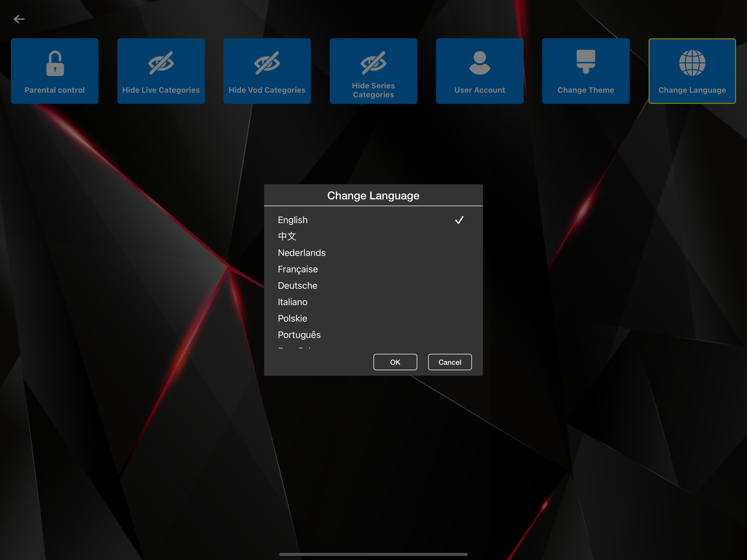Viewport: 747px width, 560px height.
Task: Select Nederlands in the language dialog
Action: 302,253
